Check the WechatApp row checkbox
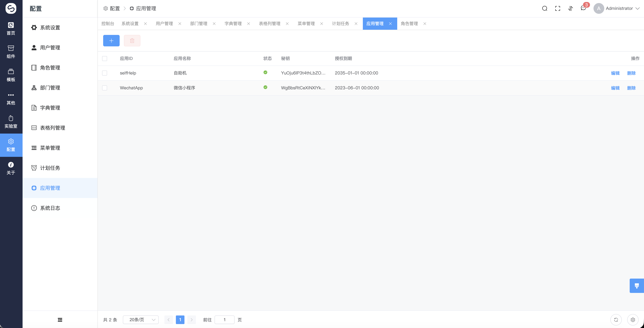 105,88
